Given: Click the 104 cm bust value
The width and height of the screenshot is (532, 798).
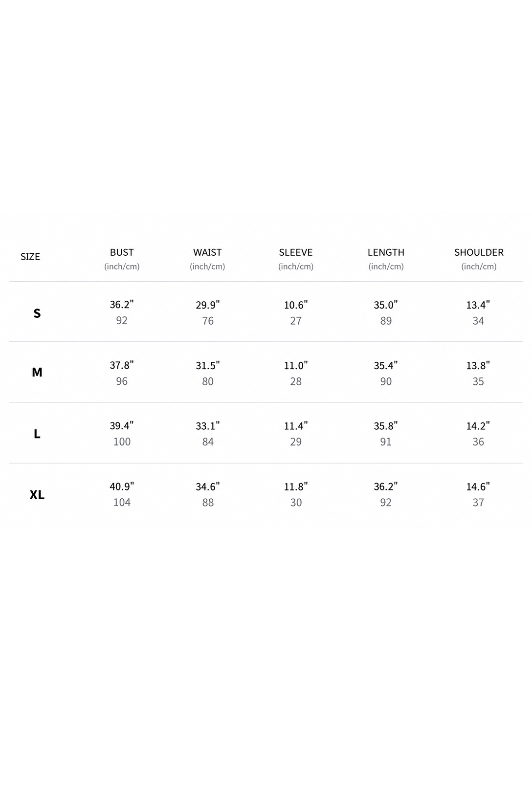Looking at the screenshot, I should (x=122, y=503).
